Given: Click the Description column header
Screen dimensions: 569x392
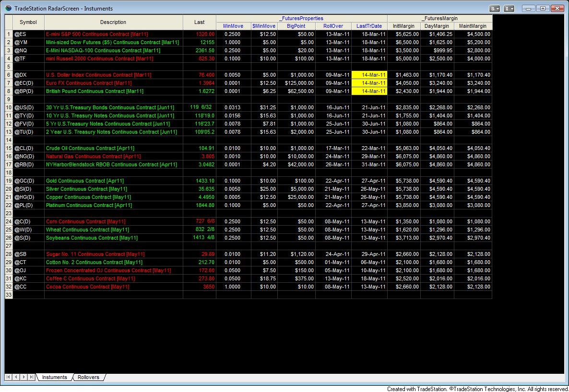Looking at the screenshot, I should tap(113, 22).
